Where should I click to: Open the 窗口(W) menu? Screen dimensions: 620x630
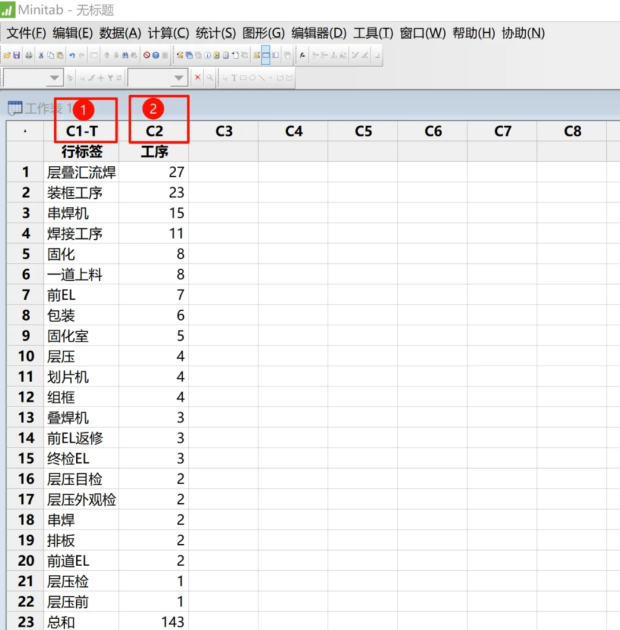pos(423,33)
